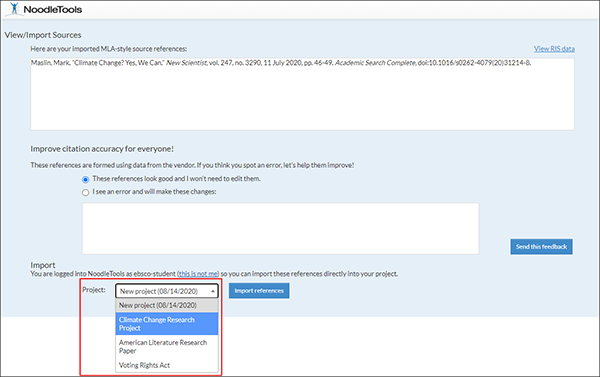
Task: Choose Voting Rights Act option
Action: click(x=167, y=365)
